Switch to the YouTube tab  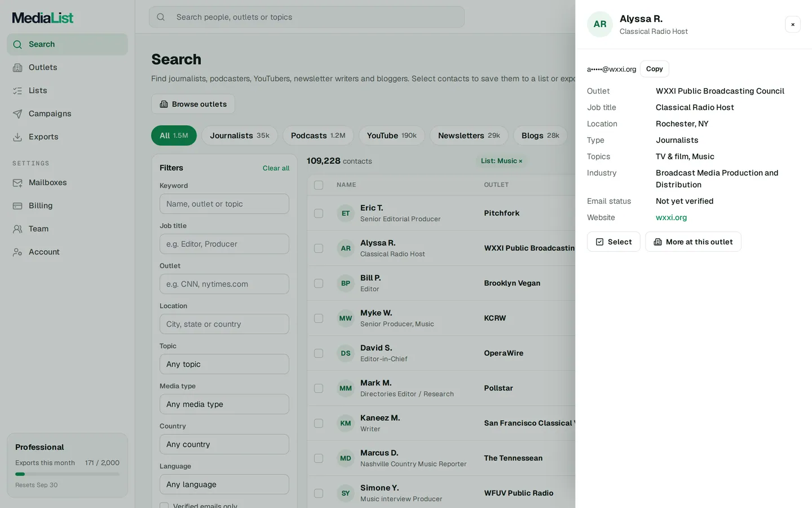pyautogui.click(x=392, y=135)
